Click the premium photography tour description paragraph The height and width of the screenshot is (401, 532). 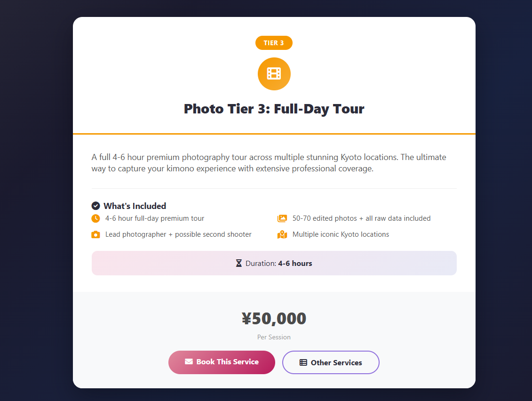(x=269, y=162)
